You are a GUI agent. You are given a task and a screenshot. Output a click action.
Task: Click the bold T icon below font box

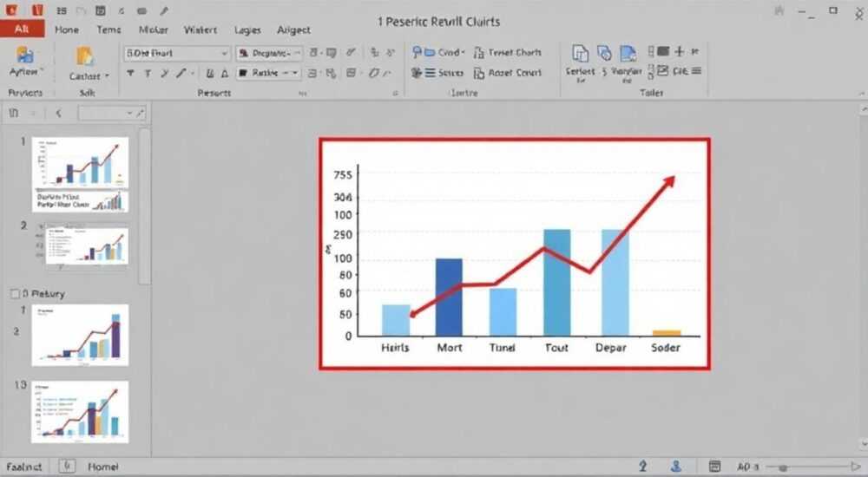[131, 73]
